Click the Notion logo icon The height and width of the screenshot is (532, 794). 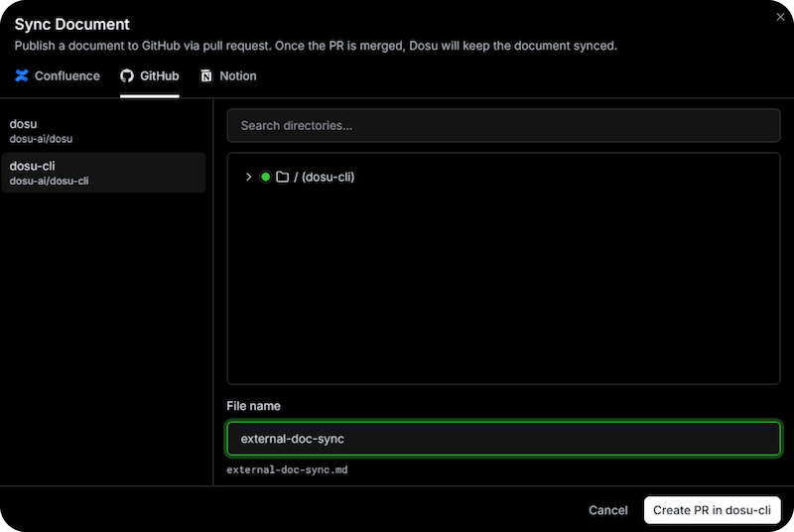coord(206,76)
